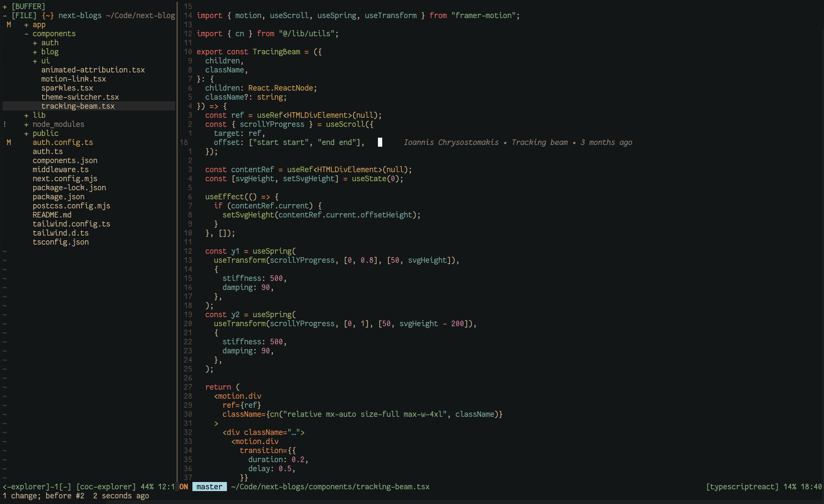This screenshot has width=824, height=504.
Task: Open tailwind.config.ts file
Action: [71, 224]
